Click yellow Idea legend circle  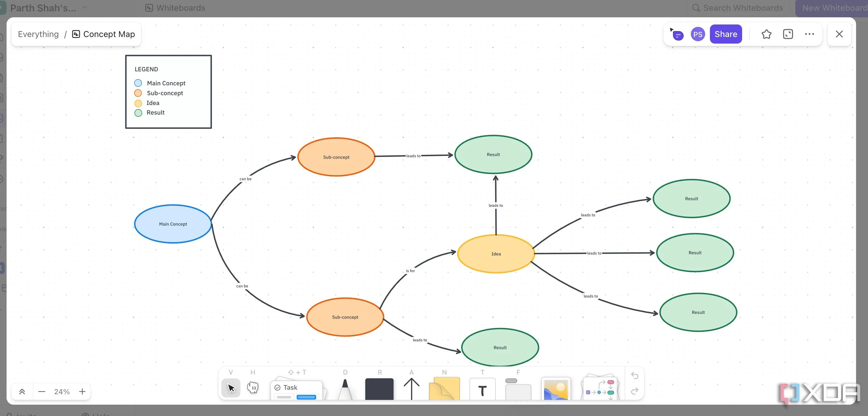coord(138,103)
